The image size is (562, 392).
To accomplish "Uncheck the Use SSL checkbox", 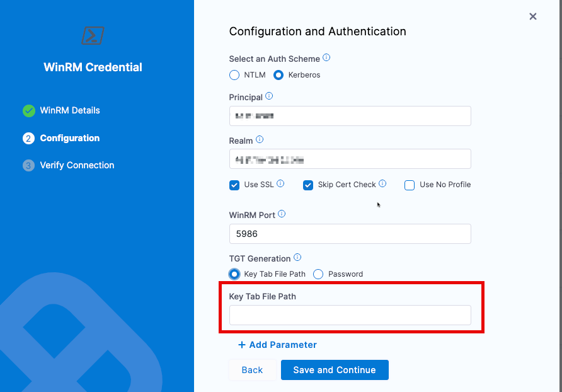I will tap(234, 185).
